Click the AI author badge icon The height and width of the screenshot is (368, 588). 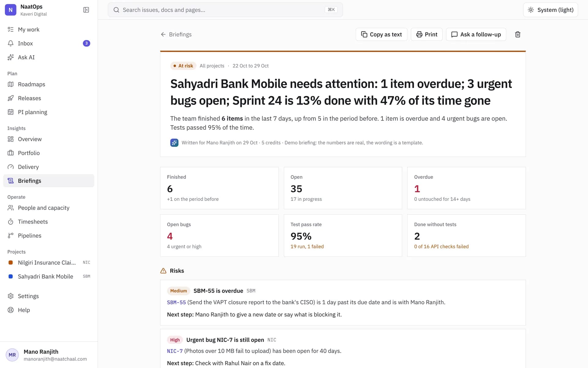point(174,143)
